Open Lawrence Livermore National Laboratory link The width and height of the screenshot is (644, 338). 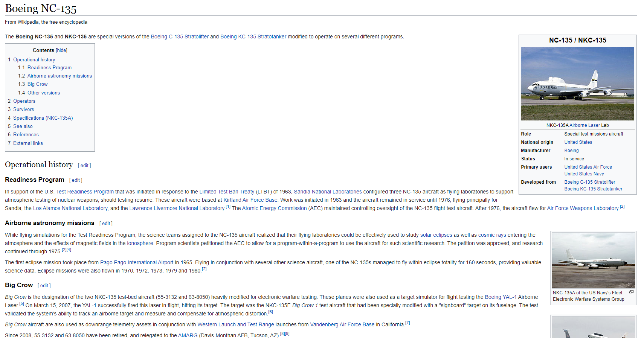(x=177, y=208)
